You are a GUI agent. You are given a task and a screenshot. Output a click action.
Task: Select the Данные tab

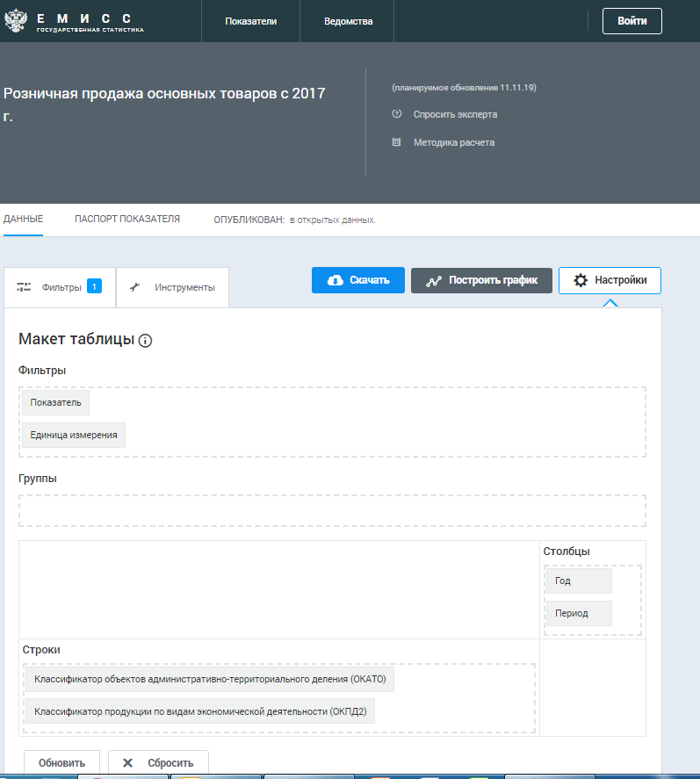(23, 219)
